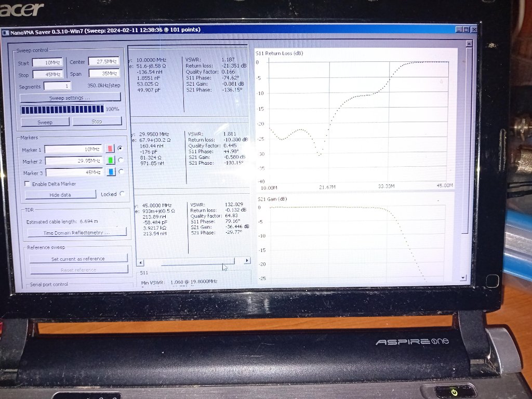Screen dimensions: 532x399
Task: Click the Stop frequency input field
Action: tap(47, 74)
